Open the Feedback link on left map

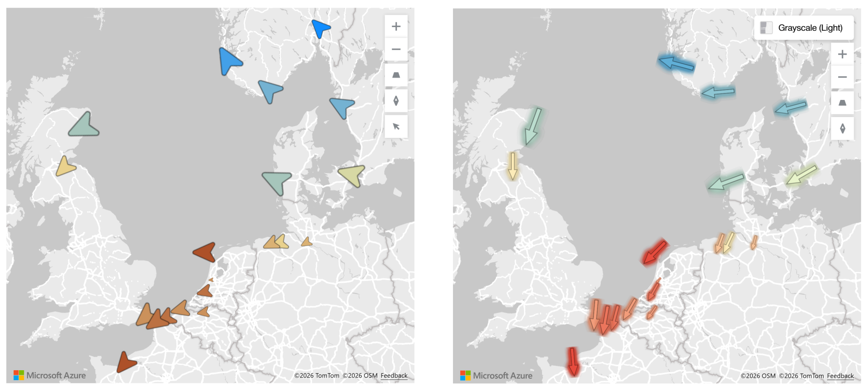point(394,376)
